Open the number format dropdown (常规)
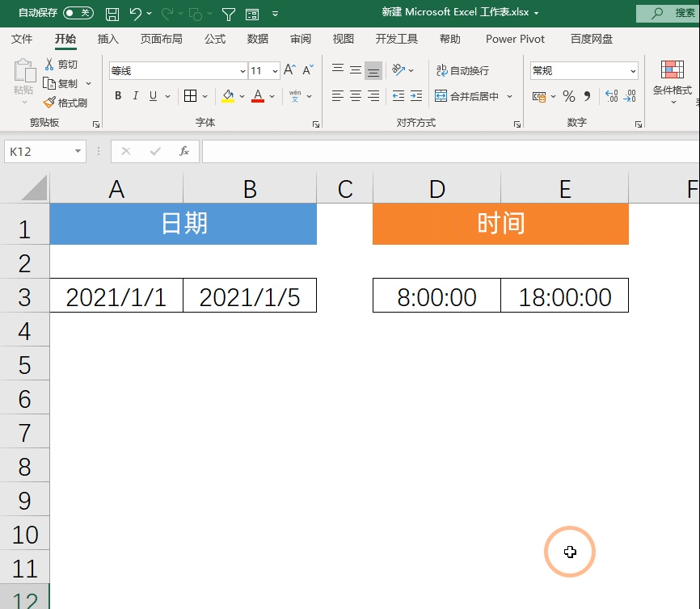Viewport: 700px width, 609px height. tap(633, 71)
